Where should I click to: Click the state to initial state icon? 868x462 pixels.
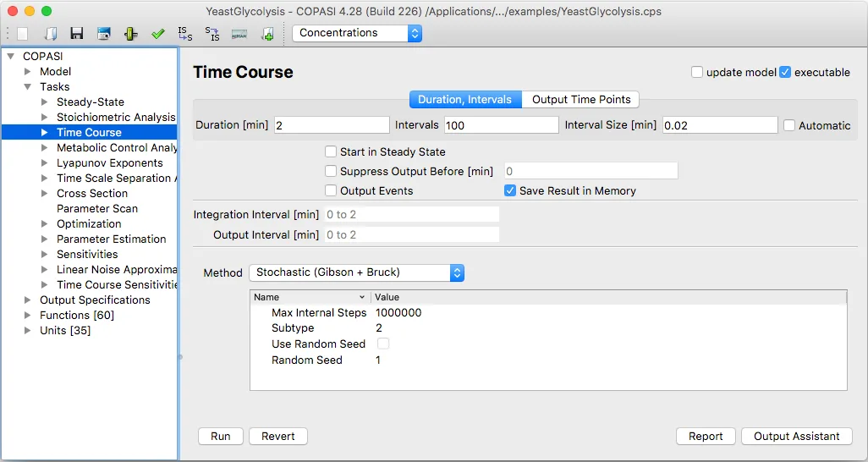click(x=212, y=34)
